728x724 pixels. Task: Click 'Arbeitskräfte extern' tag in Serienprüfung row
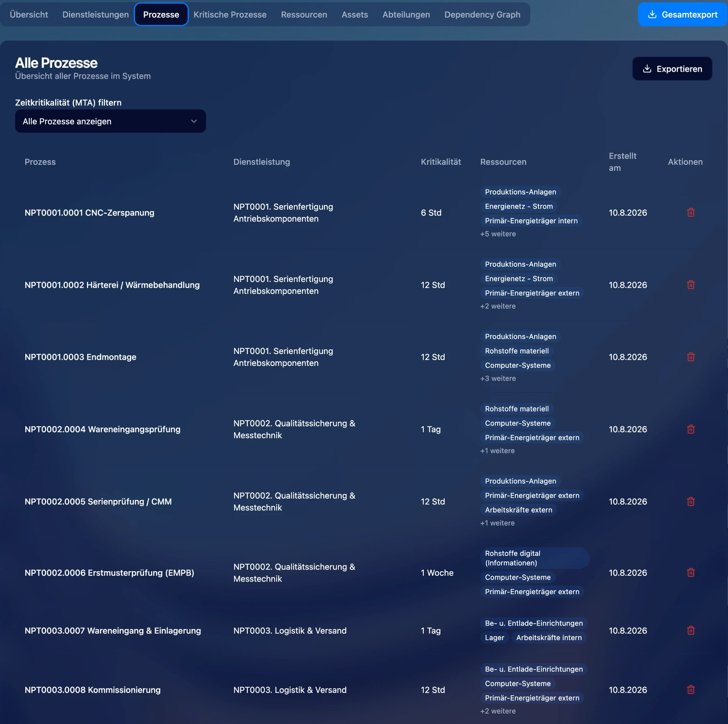[518, 510]
